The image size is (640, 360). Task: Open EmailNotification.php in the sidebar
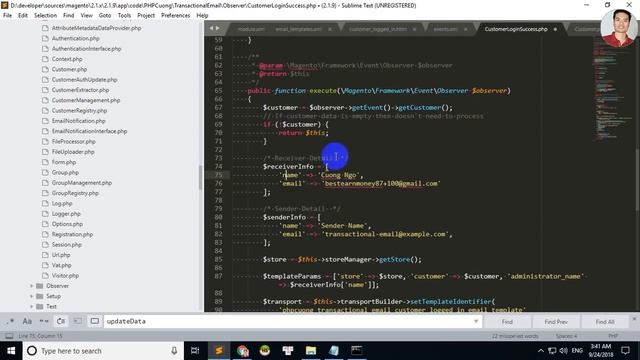point(78,121)
